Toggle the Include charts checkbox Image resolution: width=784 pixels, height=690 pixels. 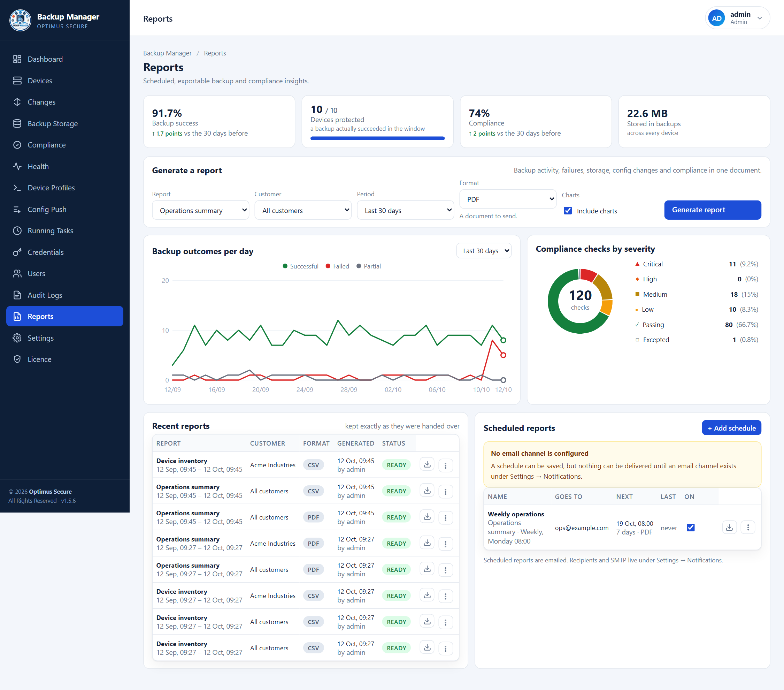coord(568,211)
